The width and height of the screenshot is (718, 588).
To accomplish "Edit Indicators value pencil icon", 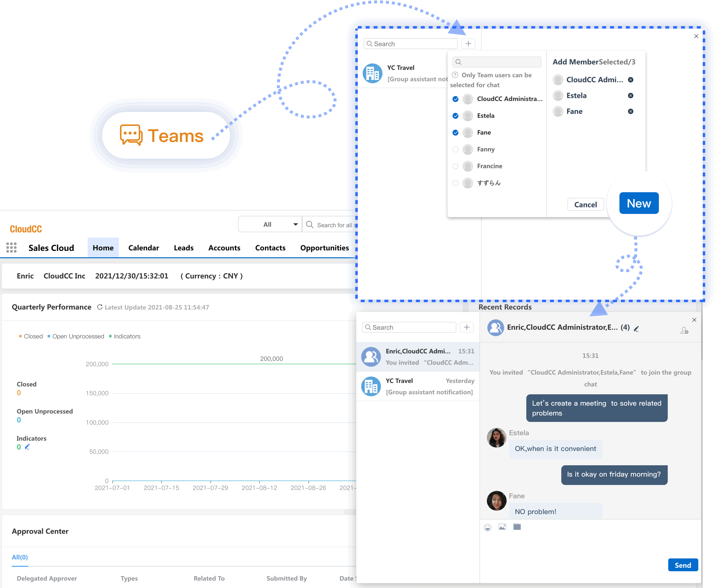I will [x=27, y=447].
